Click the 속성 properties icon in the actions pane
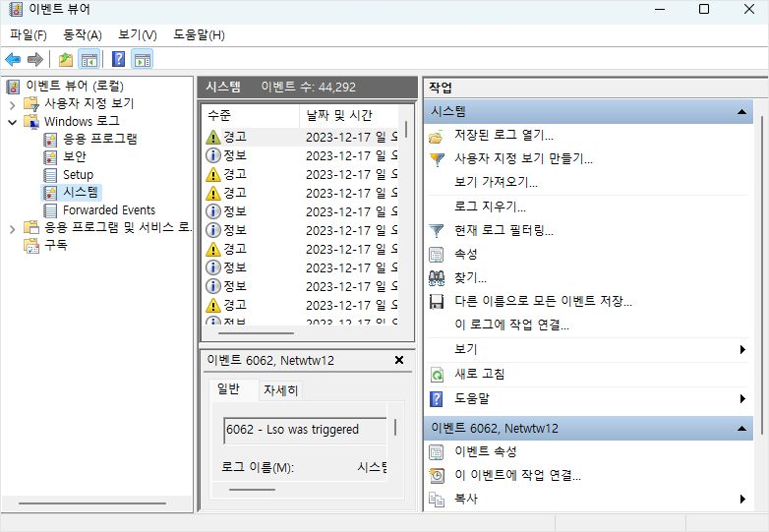Image resolution: width=769 pixels, height=532 pixels. tap(438, 255)
